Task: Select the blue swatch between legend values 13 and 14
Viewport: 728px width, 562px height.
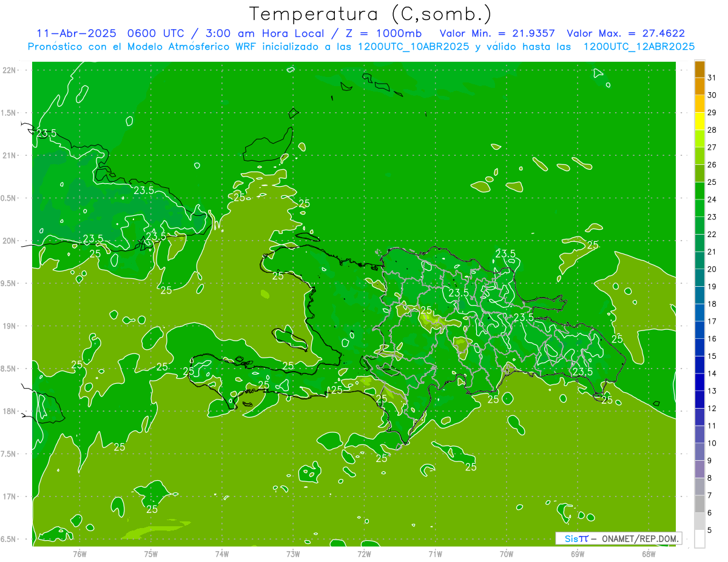Action: point(699,382)
